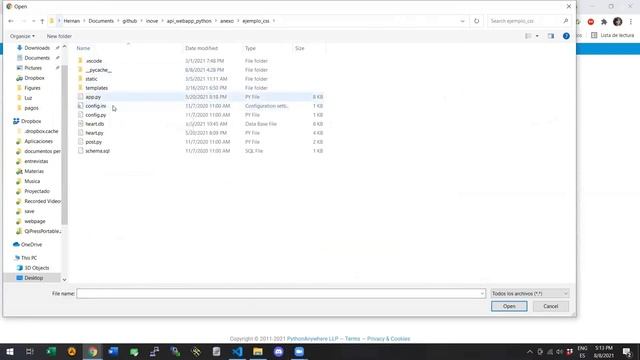Open the Todos los archivos filter

click(x=530, y=293)
